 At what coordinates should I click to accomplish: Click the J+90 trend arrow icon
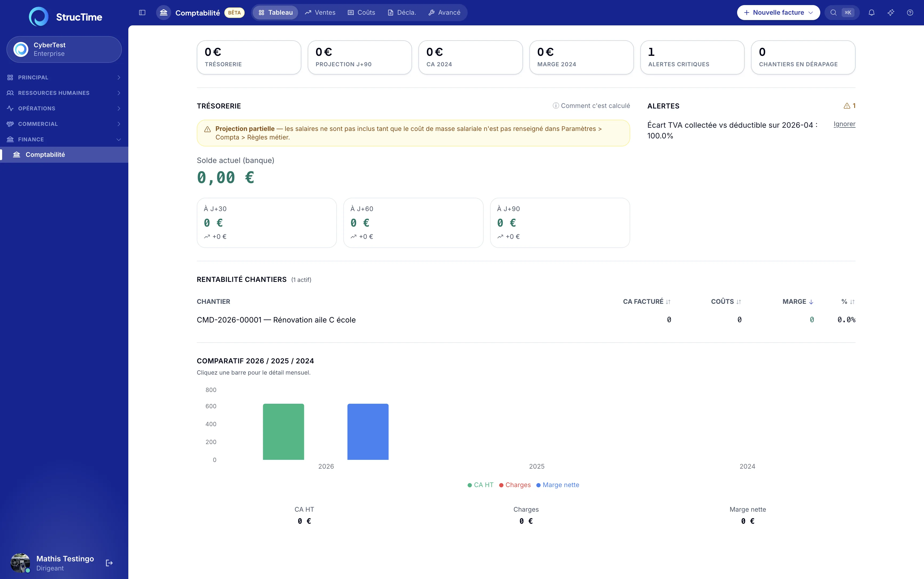[x=500, y=237]
